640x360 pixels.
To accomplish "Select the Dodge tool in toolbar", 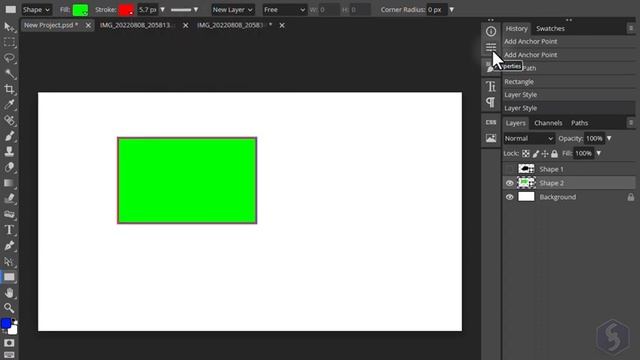I will pos(9,214).
